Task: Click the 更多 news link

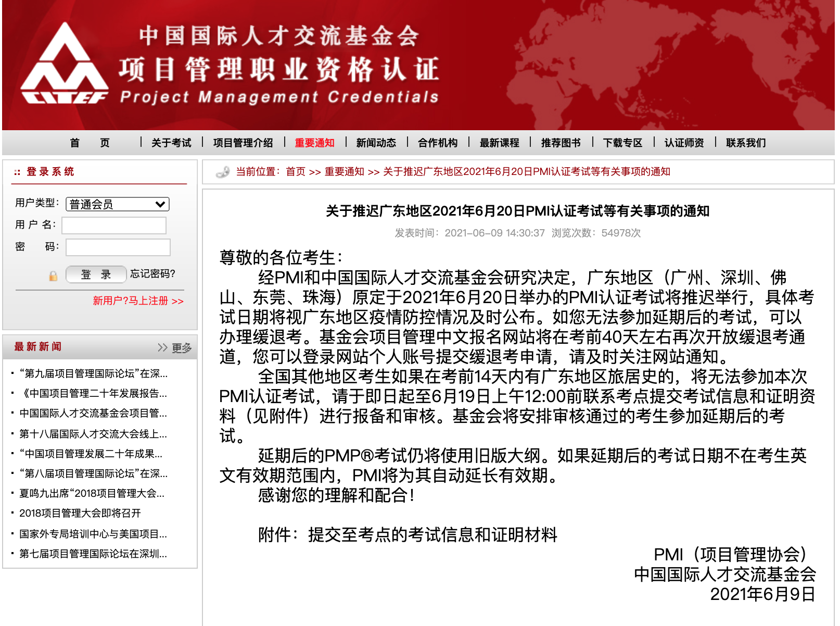Action: pos(182,347)
